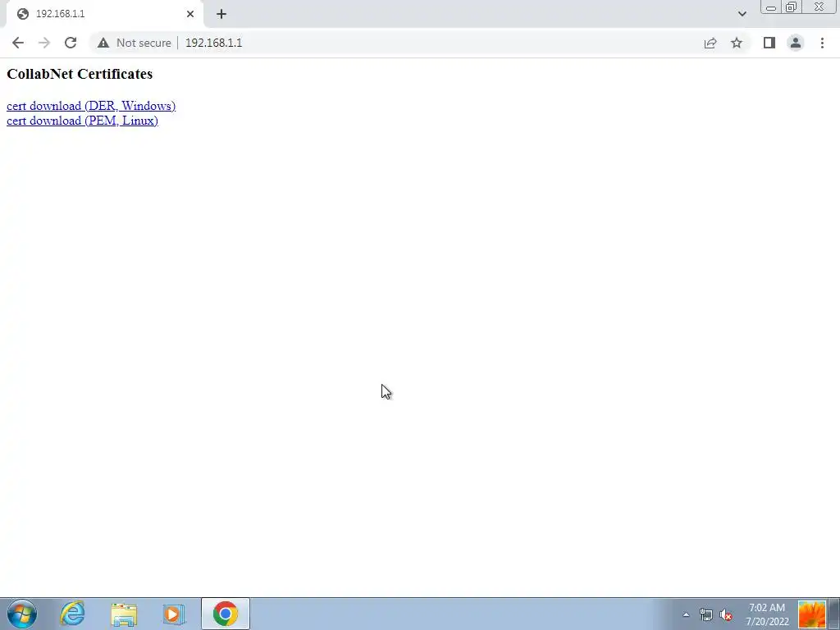
Task: Open a new tab
Action: tap(221, 14)
